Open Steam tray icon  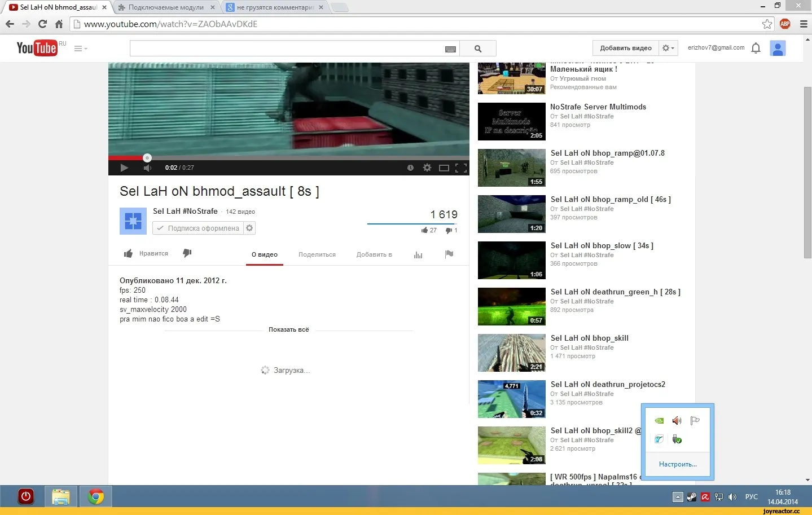click(x=692, y=497)
